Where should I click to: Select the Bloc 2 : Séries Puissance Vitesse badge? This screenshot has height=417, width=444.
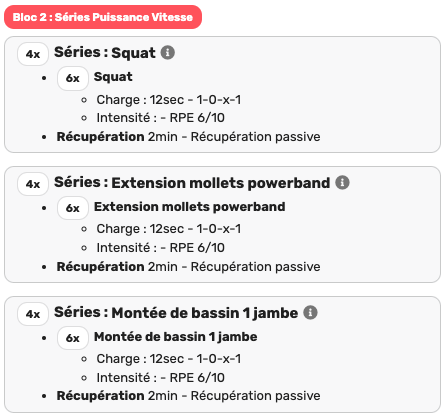[103, 17]
